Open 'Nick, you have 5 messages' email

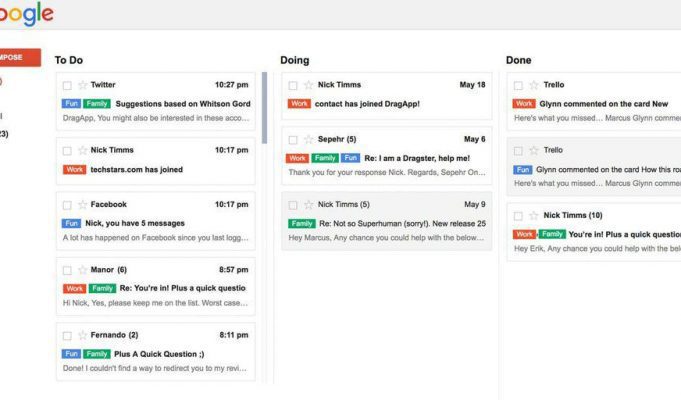[x=135, y=223]
